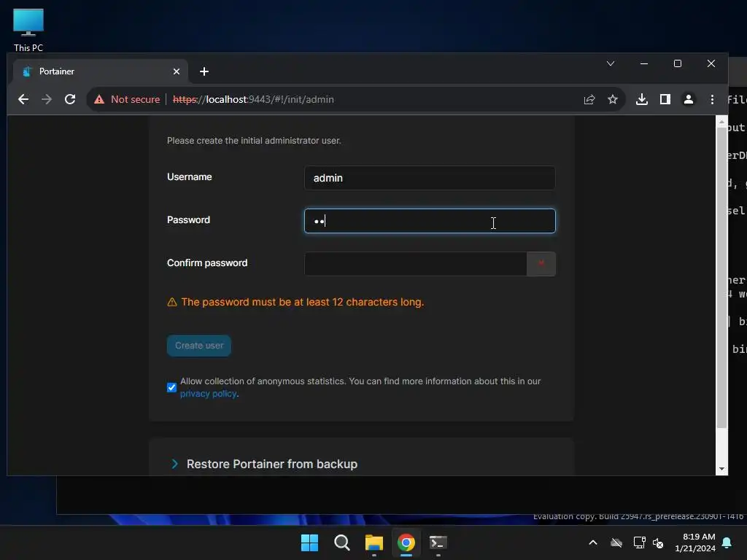747x560 pixels.
Task: Bookmark this page with the star icon
Action: (x=613, y=99)
